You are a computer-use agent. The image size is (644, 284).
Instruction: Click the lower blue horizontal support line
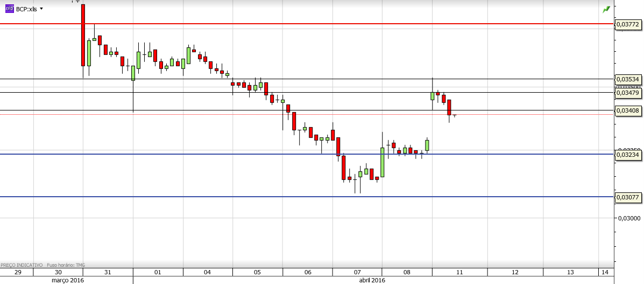(x=307, y=197)
